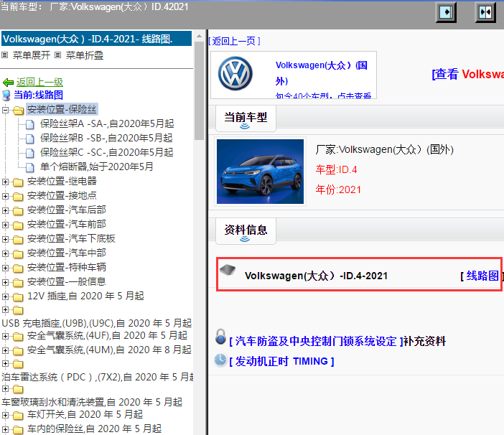Click the folder icon for 车灯开关

point(18,416)
